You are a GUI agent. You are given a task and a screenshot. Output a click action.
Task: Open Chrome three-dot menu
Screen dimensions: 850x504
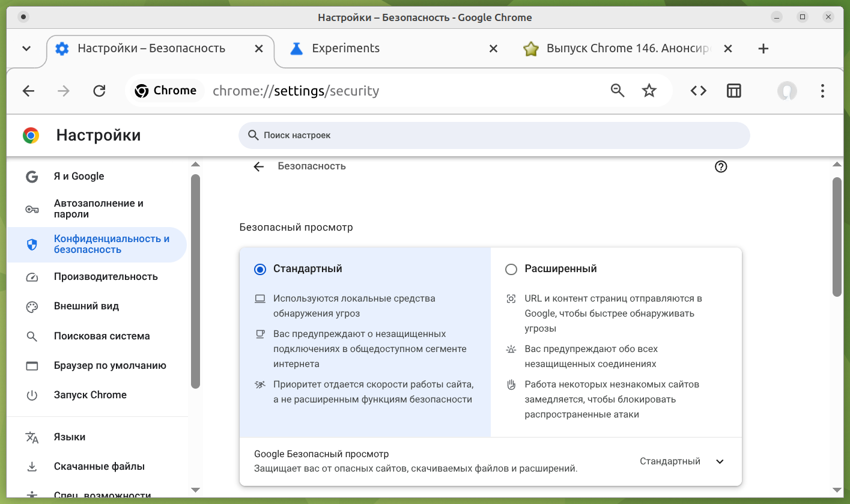822,91
